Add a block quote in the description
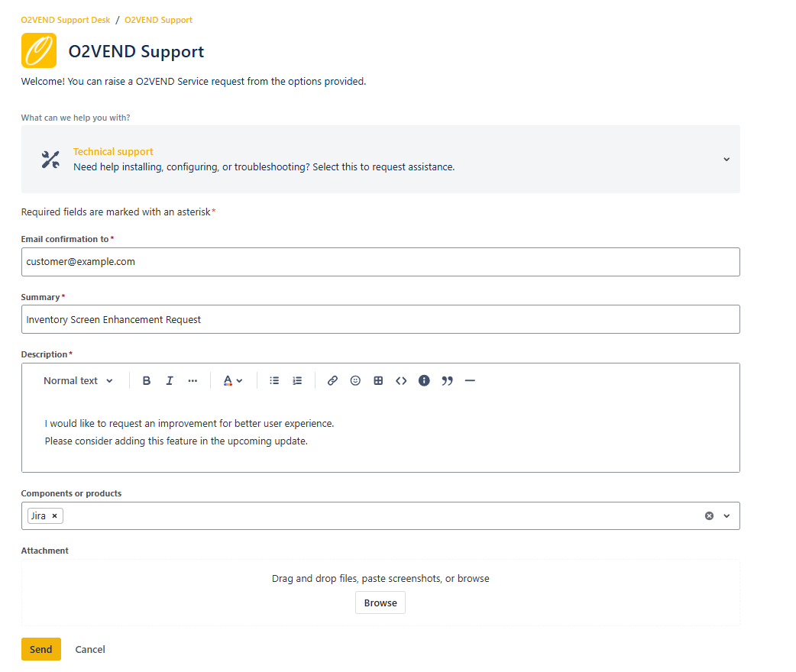796x672 pixels. click(x=447, y=380)
